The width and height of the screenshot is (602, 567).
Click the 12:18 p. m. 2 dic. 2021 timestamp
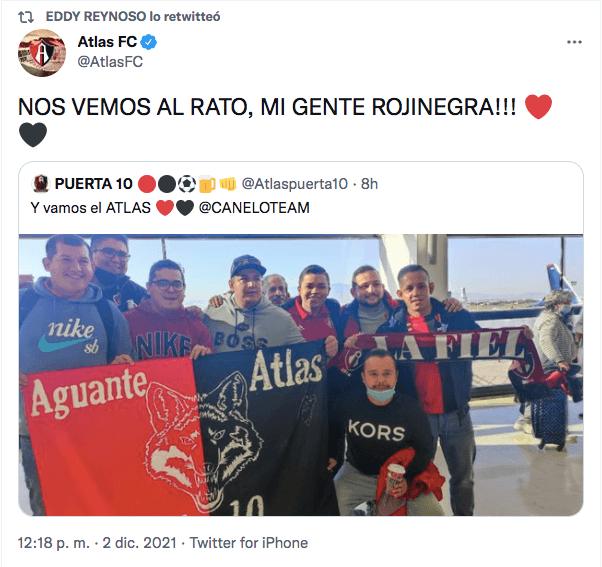97,543
